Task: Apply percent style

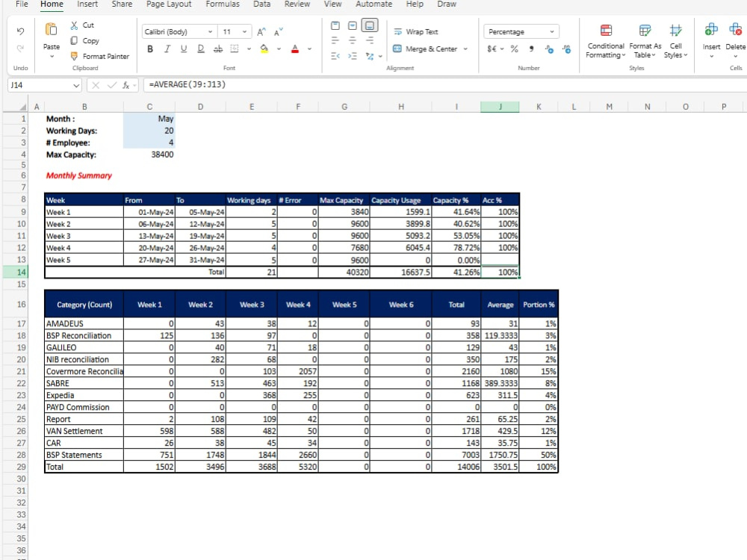Action: pos(515,49)
